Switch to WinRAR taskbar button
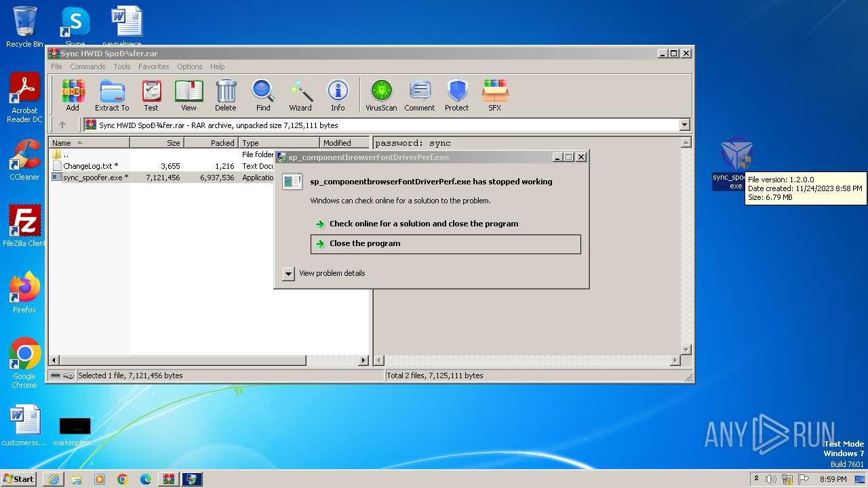 pyautogui.click(x=168, y=479)
